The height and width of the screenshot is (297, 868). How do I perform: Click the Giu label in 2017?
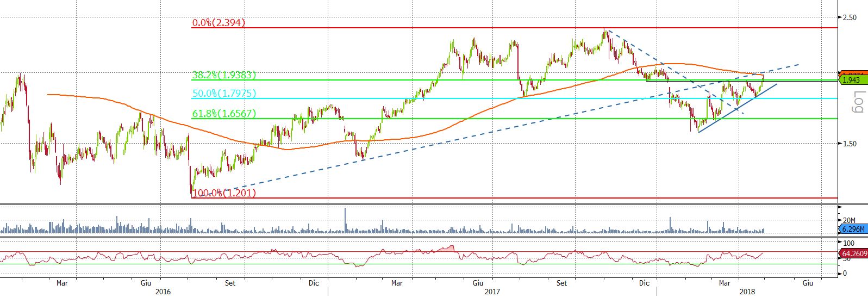(x=478, y=283)
